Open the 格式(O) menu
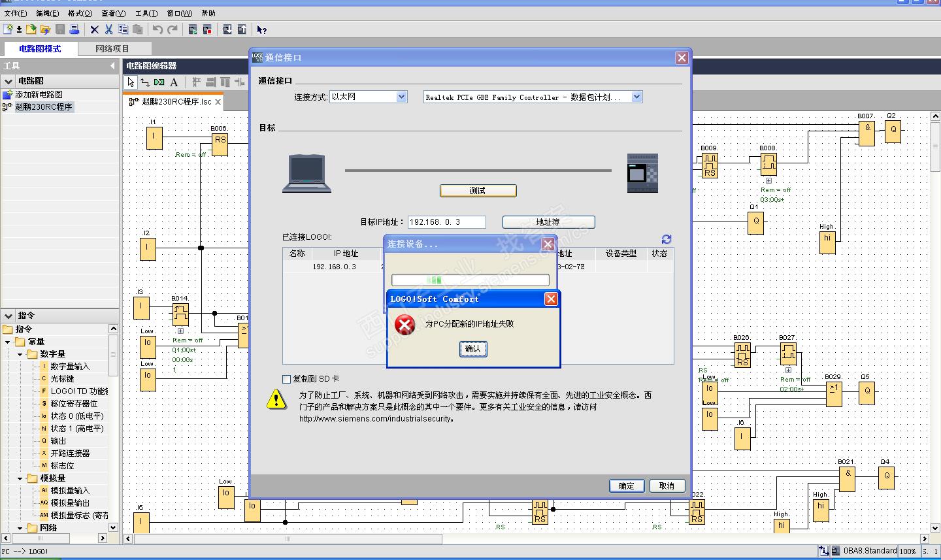Screen dimensions: 941x560 [80, 13]
